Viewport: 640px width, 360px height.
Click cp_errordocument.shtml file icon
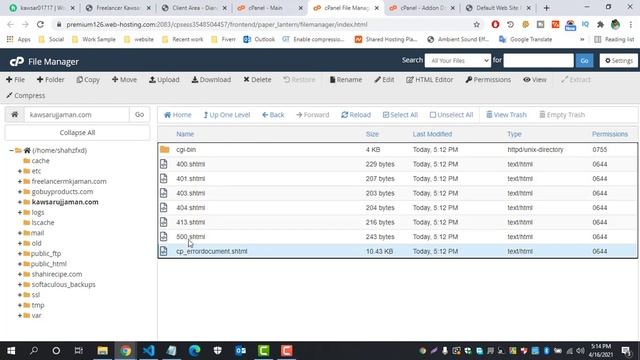[164, 251]
